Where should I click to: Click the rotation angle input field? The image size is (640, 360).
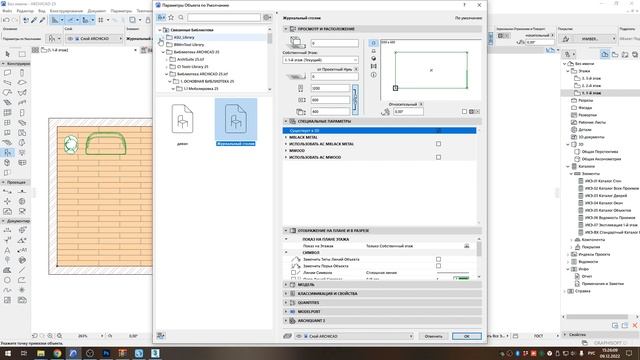(x=408, y=111)
